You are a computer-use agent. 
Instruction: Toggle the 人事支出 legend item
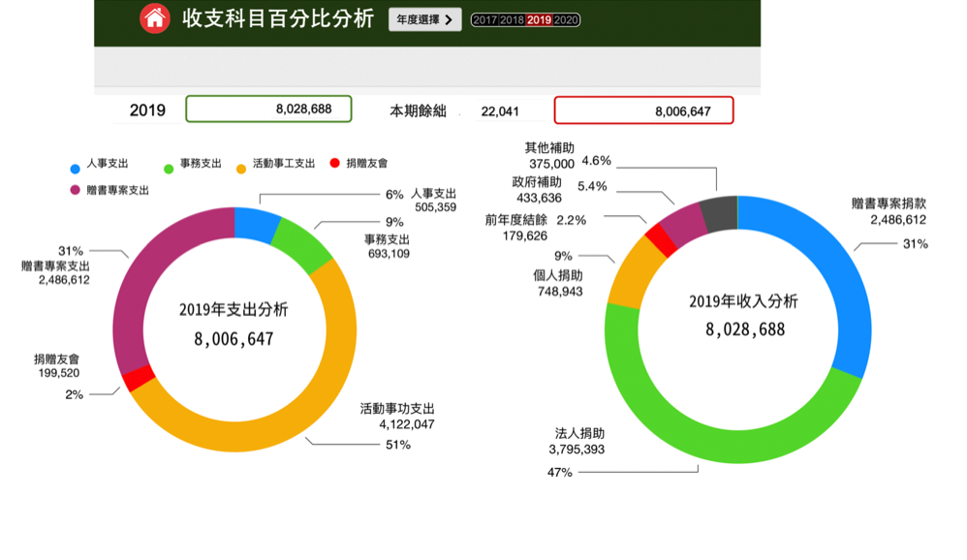pyautogui.click(x=99, y=165)
